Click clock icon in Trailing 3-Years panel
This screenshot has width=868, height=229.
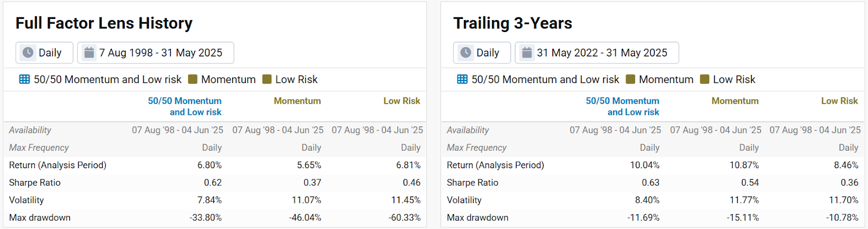[465, 53]
